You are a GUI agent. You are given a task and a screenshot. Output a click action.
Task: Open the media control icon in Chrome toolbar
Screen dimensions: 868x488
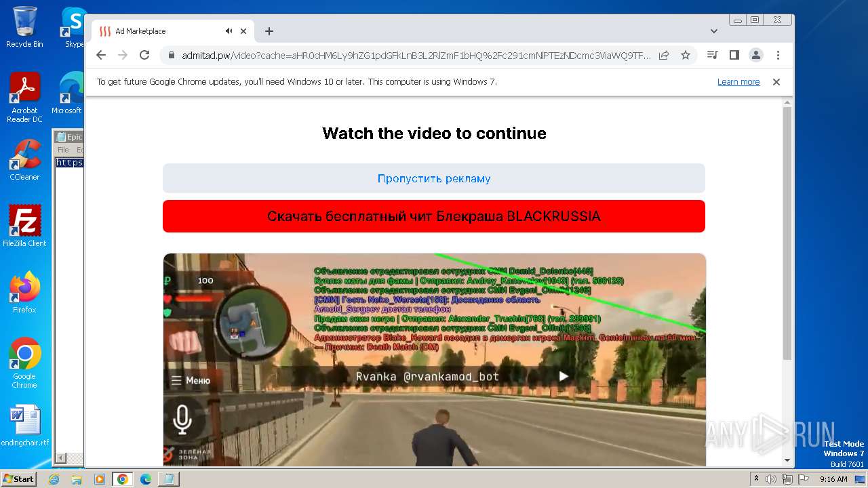coord(712,55)
